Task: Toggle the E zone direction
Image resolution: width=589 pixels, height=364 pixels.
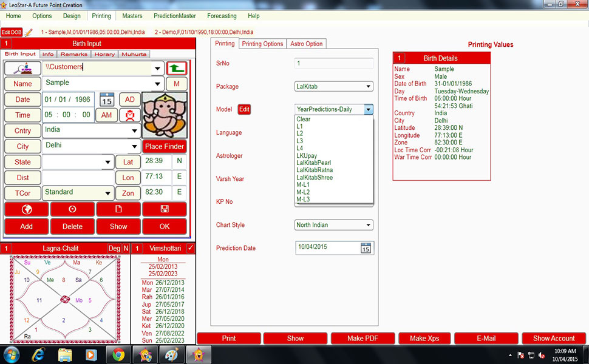Action: click(179, 192)
